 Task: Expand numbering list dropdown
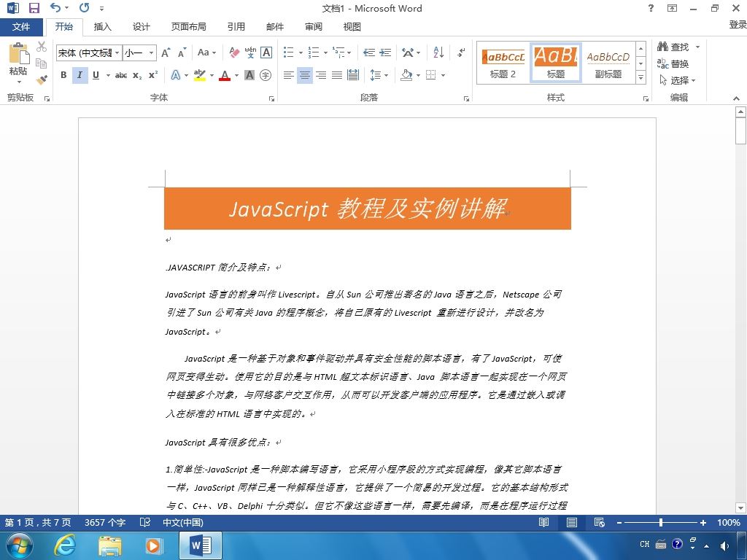(x=325, y=52)
